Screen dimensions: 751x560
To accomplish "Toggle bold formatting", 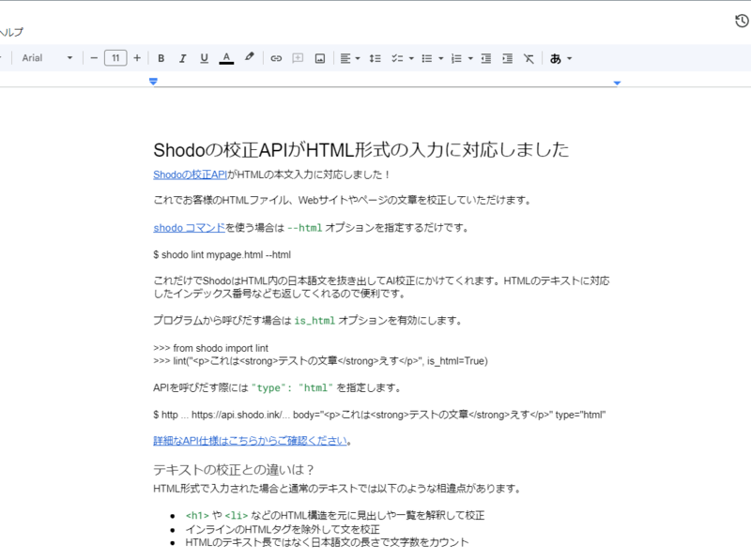I will (x=161, y=58).
